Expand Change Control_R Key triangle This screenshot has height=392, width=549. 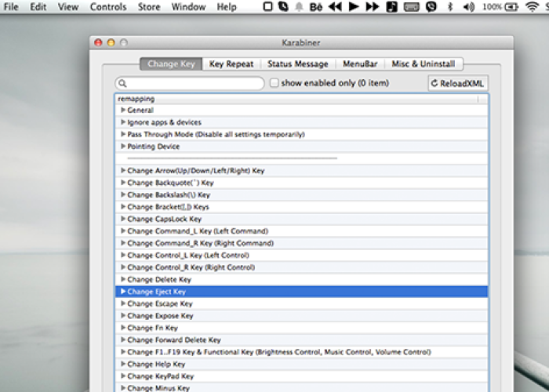click(x=123, y=267)
